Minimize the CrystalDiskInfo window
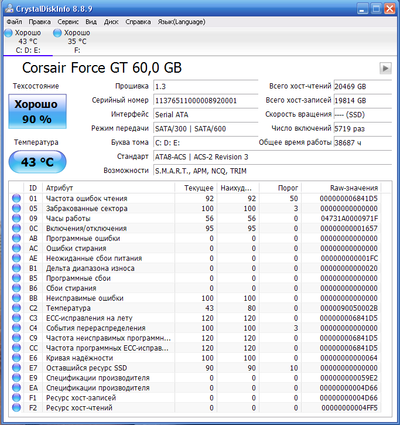 [x=362, y=8]
